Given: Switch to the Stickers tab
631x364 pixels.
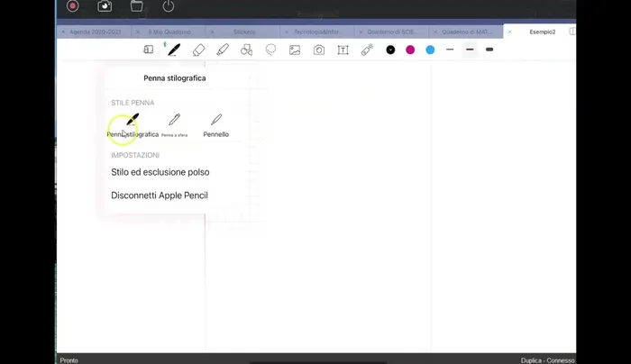Looking at the screenshot, I should 244,32.
